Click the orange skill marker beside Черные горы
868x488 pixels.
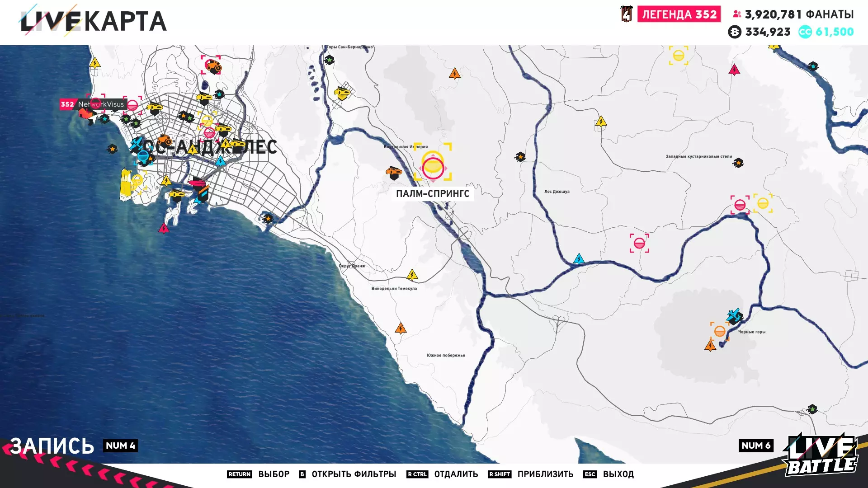(719, 332)
